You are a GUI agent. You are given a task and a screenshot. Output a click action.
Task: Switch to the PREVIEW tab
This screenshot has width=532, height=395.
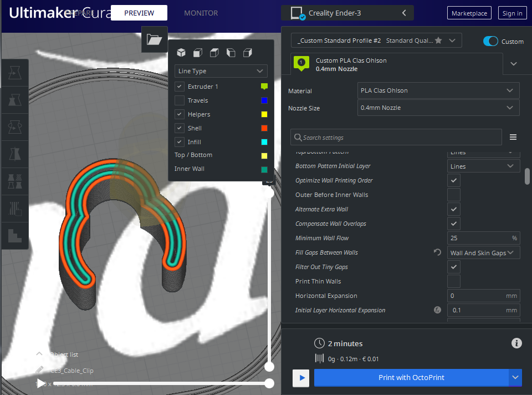pyautogui.click(x=139, y=13)
